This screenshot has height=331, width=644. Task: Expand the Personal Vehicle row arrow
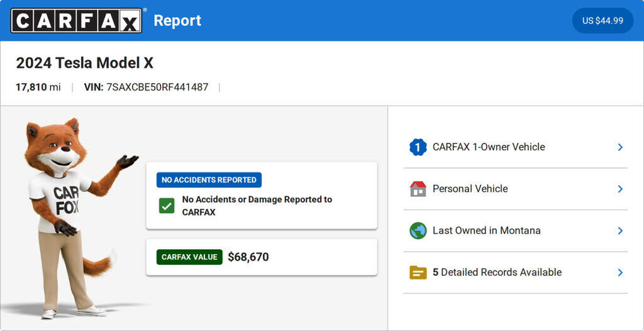tap(620, 189)
